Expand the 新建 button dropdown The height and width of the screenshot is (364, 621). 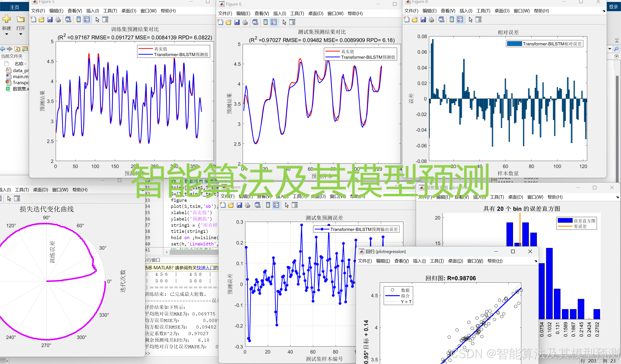point(7,34)
